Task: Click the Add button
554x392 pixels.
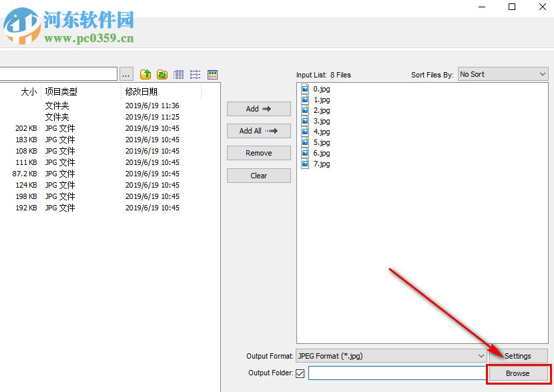Action: click(258, 109)
